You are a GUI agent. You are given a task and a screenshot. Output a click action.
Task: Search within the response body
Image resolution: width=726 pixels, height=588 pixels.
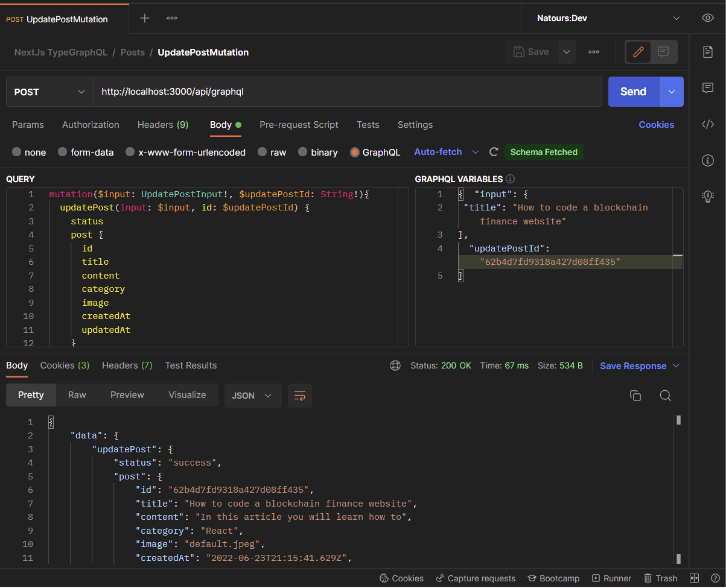(x=665, y=395)
